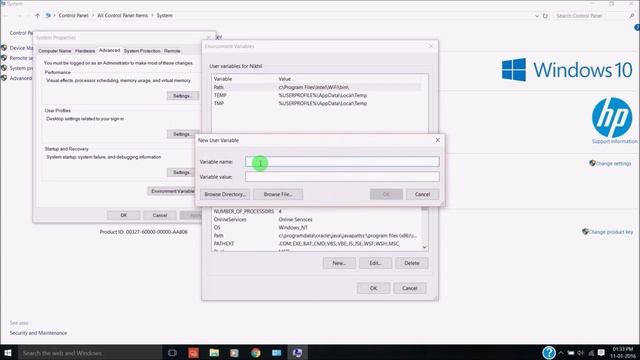Open the Windows Start menu
This screenshot has width=640, height=360.
click(x=8, y=353)
